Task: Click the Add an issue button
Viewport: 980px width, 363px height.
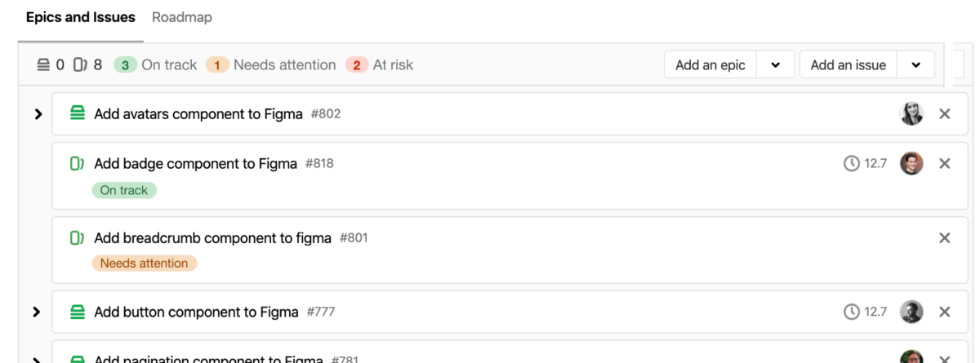Action: pyautogui.click(x=849, y=65)
